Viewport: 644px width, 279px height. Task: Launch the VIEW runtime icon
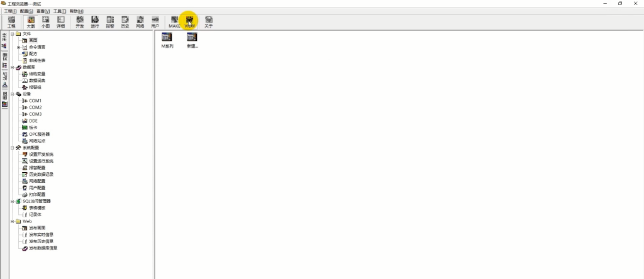(x=189, y=22)
